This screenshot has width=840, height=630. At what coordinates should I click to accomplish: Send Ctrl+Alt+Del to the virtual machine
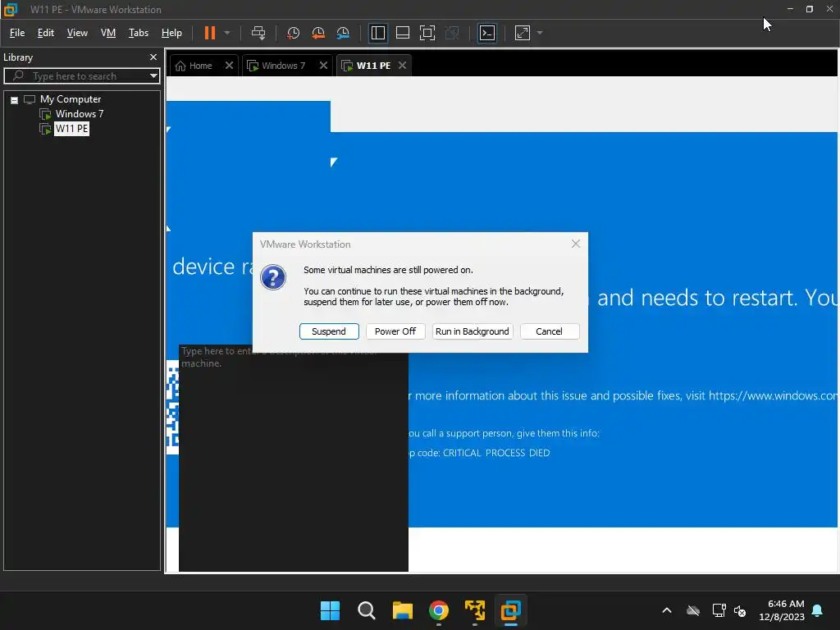click(x=258, y=33)
